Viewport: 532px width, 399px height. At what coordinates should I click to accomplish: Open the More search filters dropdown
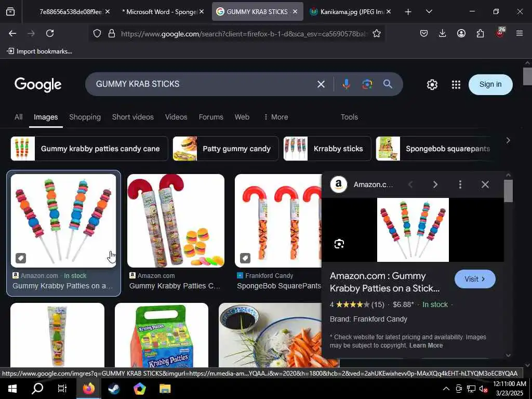(276, 117)
